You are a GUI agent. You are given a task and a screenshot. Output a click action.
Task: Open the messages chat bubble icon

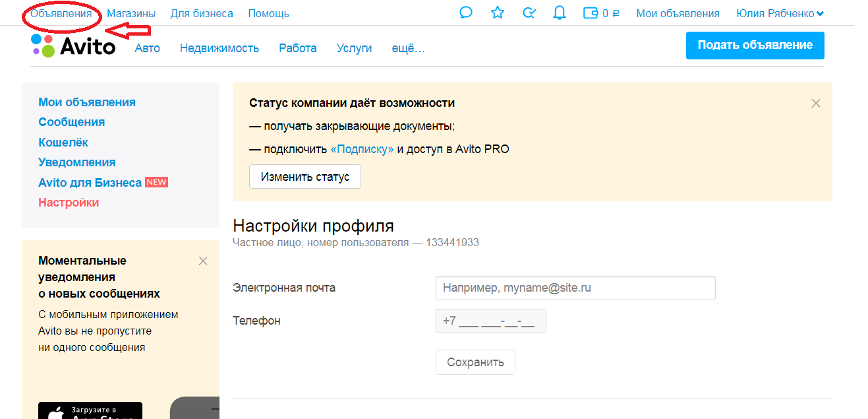[x=466, y=13]
